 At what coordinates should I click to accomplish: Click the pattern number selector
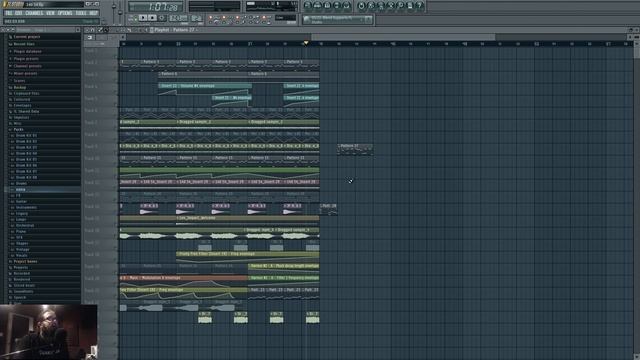(x=196, y=18)
